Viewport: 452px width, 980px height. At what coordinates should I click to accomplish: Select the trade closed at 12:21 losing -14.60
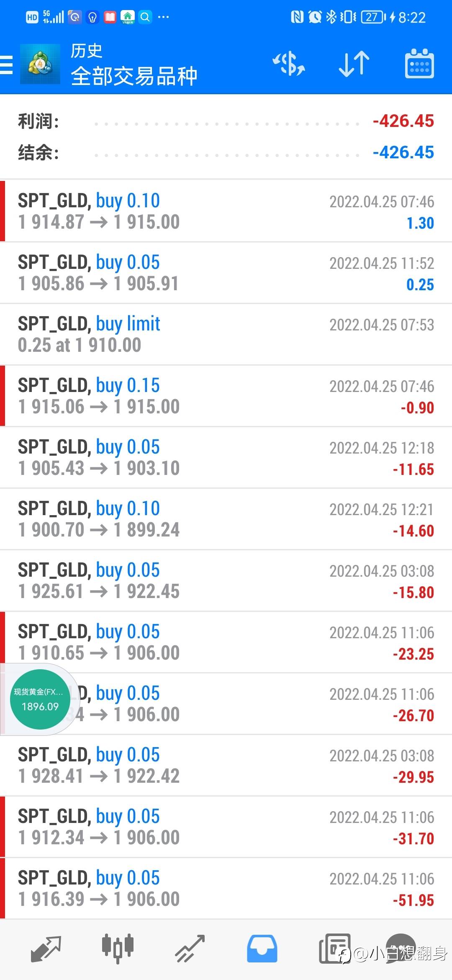pyautogui.click(x=226, y=519)
